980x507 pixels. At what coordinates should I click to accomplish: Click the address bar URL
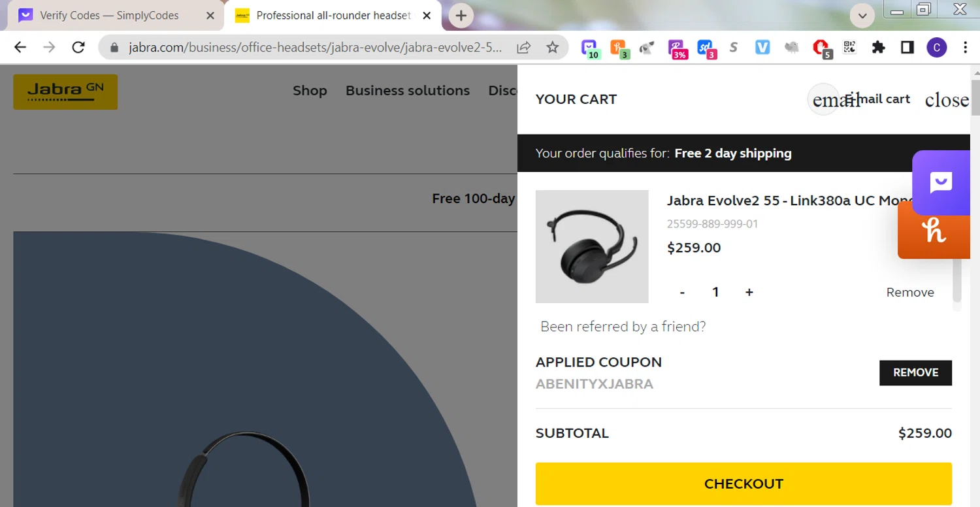pos(316,47)
